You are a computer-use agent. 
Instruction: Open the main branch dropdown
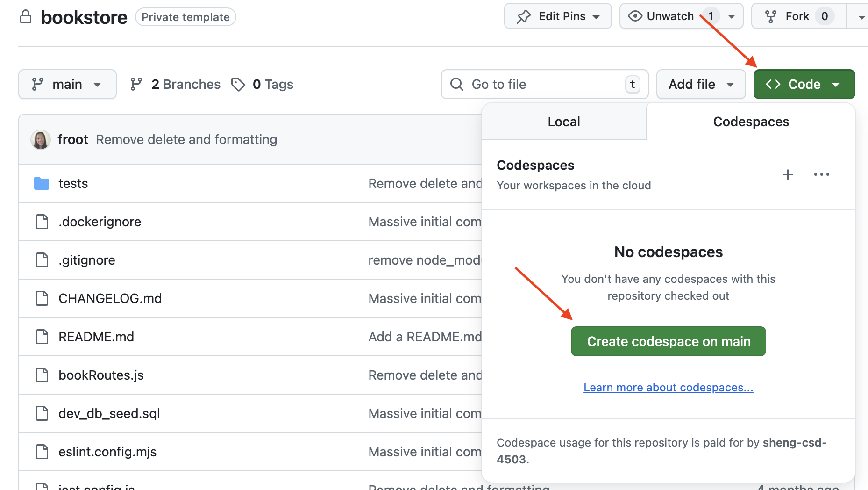coord(67,84)
